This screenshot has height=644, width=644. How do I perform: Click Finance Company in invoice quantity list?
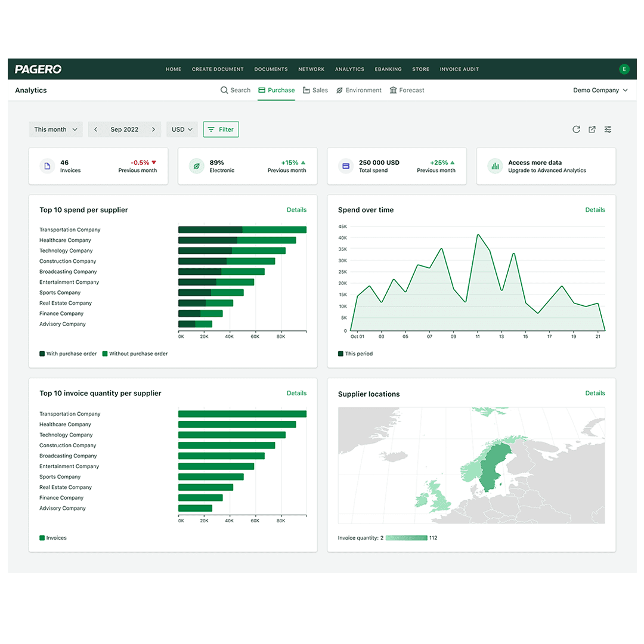[61, 498]
